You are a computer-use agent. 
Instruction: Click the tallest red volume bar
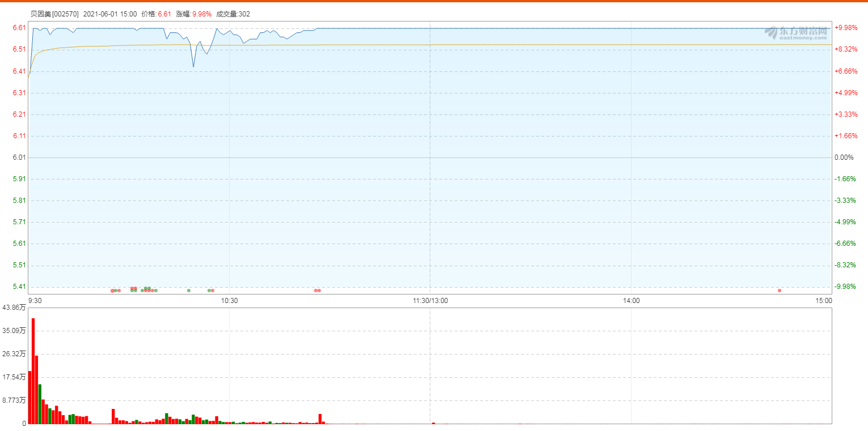tap(33, 371)
